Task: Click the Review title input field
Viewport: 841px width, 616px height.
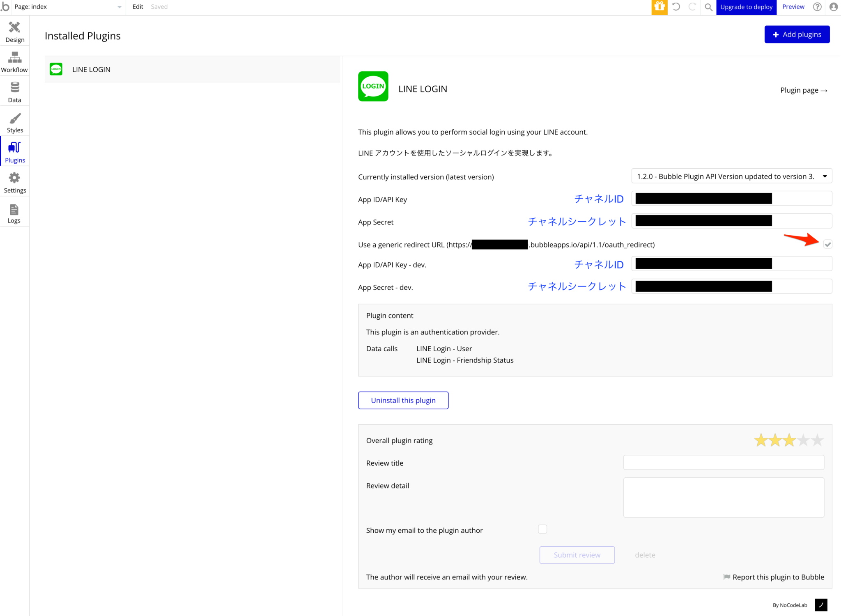Action: pos(724,462)
